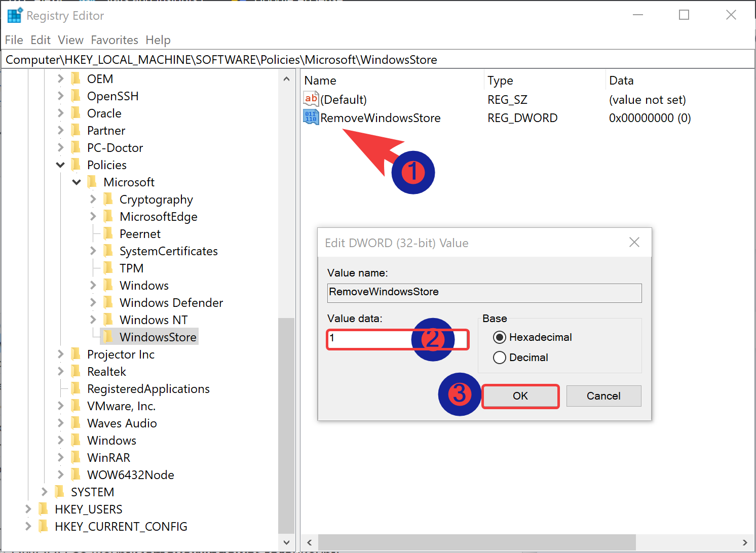756x553 pixels.
Task: Select the Hexadecimal base option
Action: tap(500, 337)
